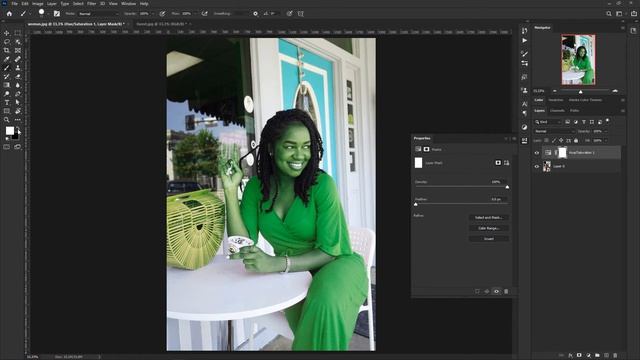This screenshot has width=640, height=360.
Task: Click the trash icon in Properties panel
Action: 506,291
